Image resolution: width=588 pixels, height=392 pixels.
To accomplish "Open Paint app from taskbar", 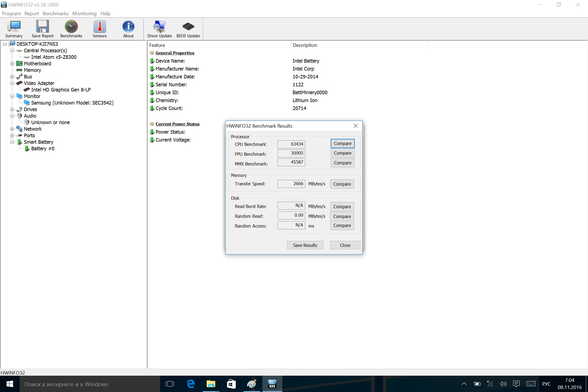I will [252, 384].
